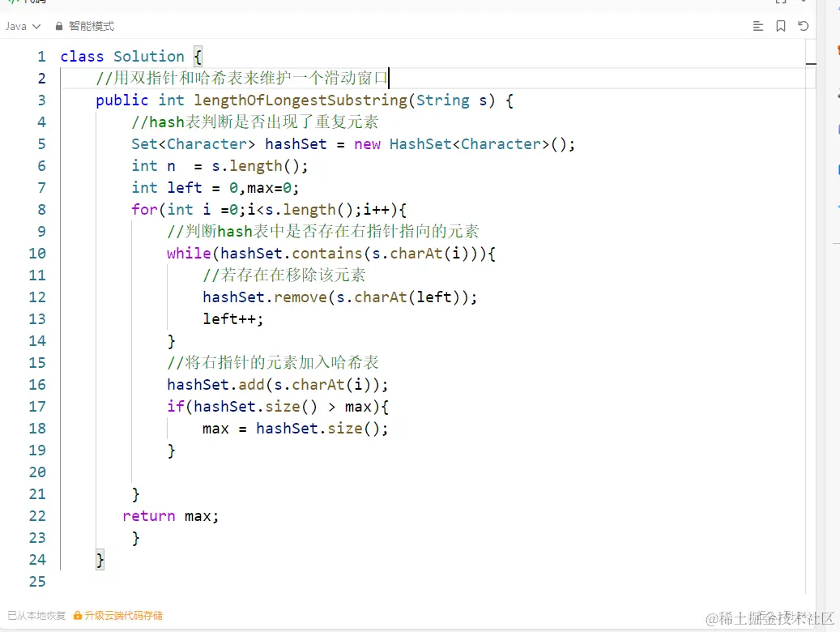
Task: Click 'class Solution {' code line
Action: pyautogui.click(x=131, y=56)
